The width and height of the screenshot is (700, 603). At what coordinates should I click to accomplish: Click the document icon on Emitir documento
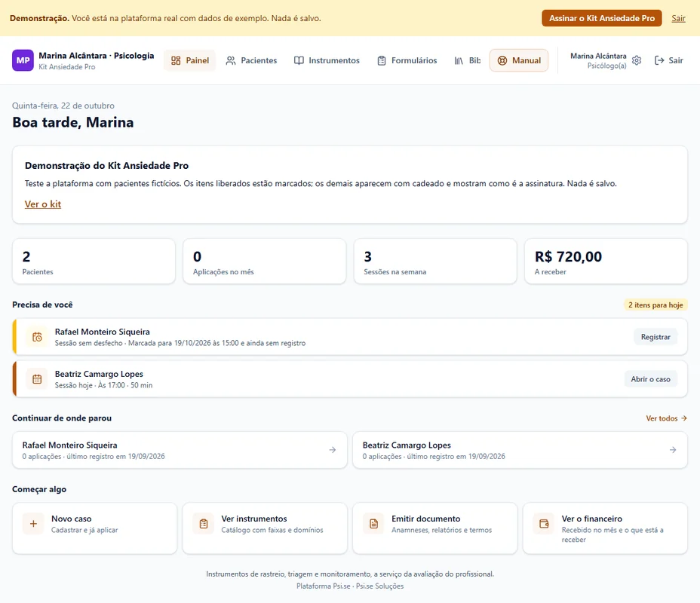coord(373,524)
